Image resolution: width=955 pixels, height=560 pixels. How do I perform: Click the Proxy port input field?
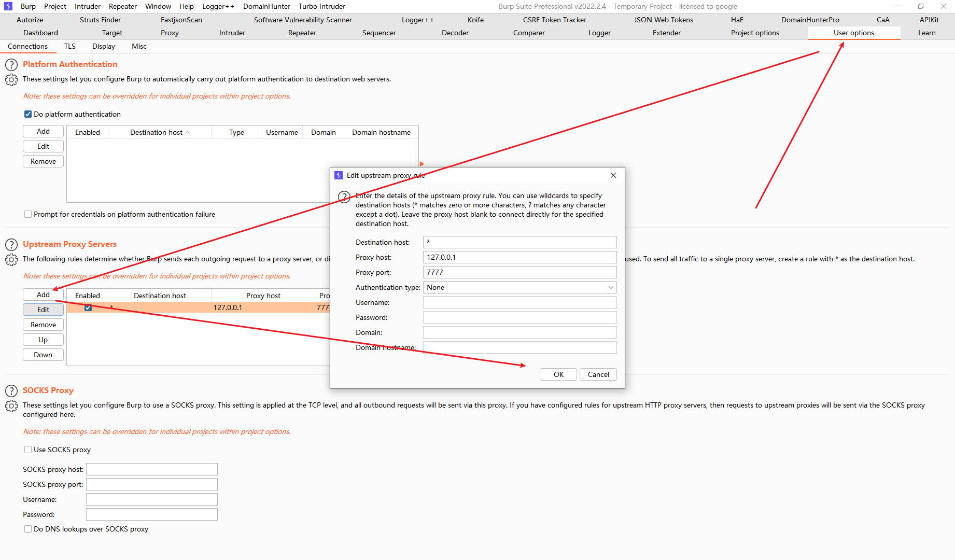click(x=519, y=272)
